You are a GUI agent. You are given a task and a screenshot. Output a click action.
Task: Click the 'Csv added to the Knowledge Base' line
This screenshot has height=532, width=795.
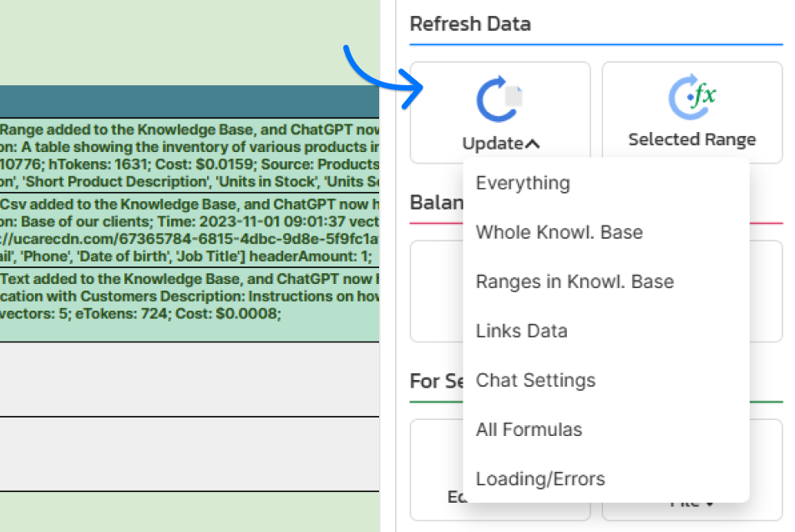click(190, 204)
